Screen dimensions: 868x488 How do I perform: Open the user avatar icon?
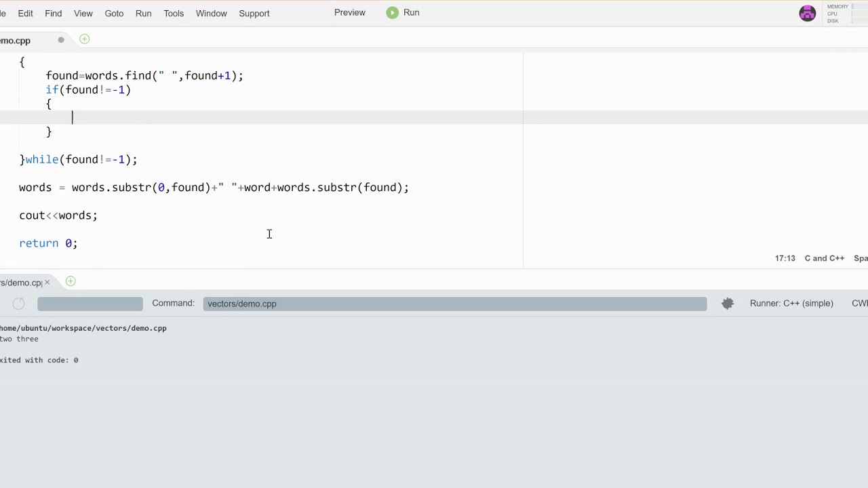(x=807, y=14)
